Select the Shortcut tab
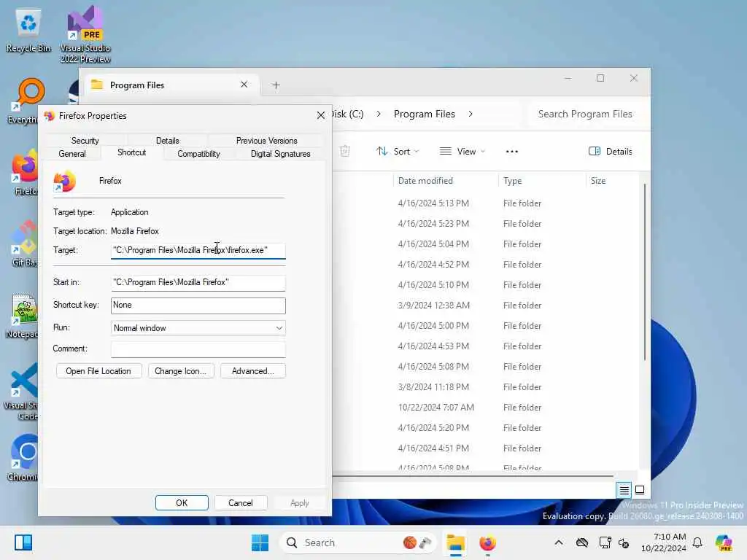Viewport: 747px width, 560px height. [132, 152]
